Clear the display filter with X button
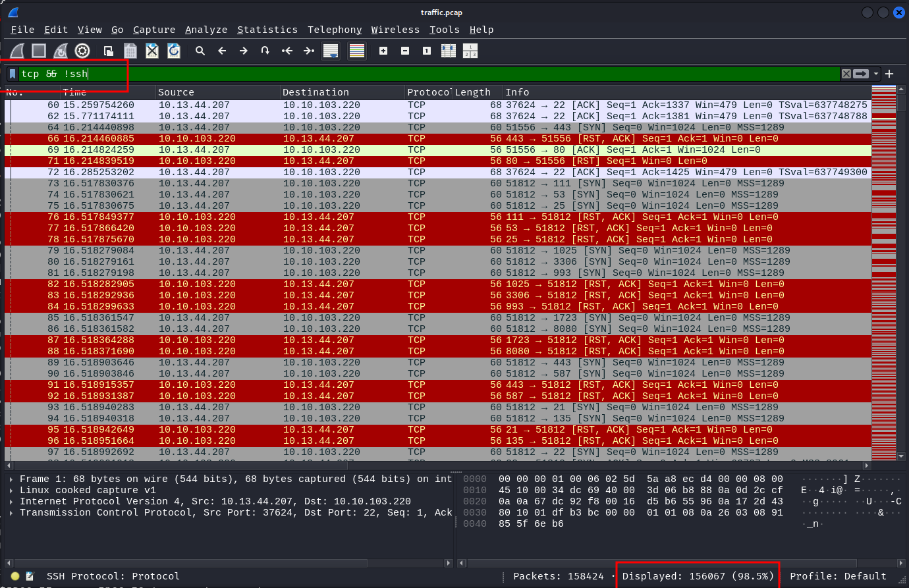The image size is (909, 588). pyautogui.click(x=846, y=74)
